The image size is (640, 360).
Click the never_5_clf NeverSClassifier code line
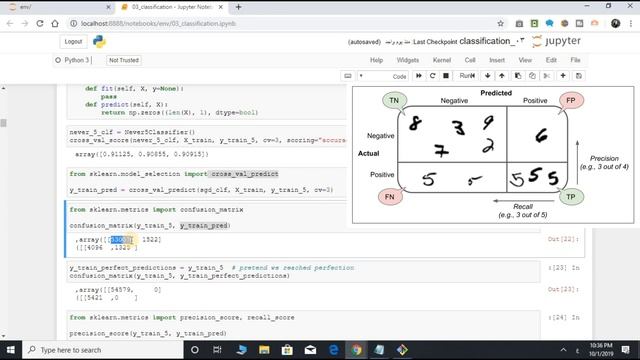tap(132, 132)
